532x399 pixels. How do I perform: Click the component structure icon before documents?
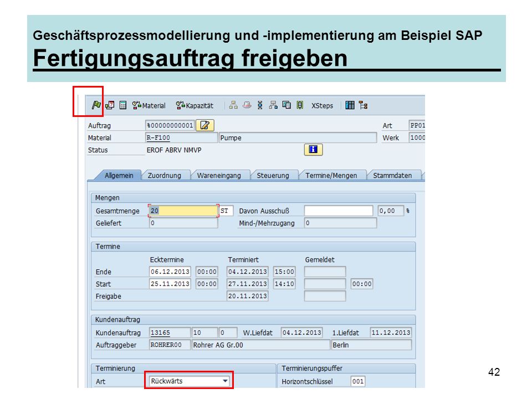273,105
